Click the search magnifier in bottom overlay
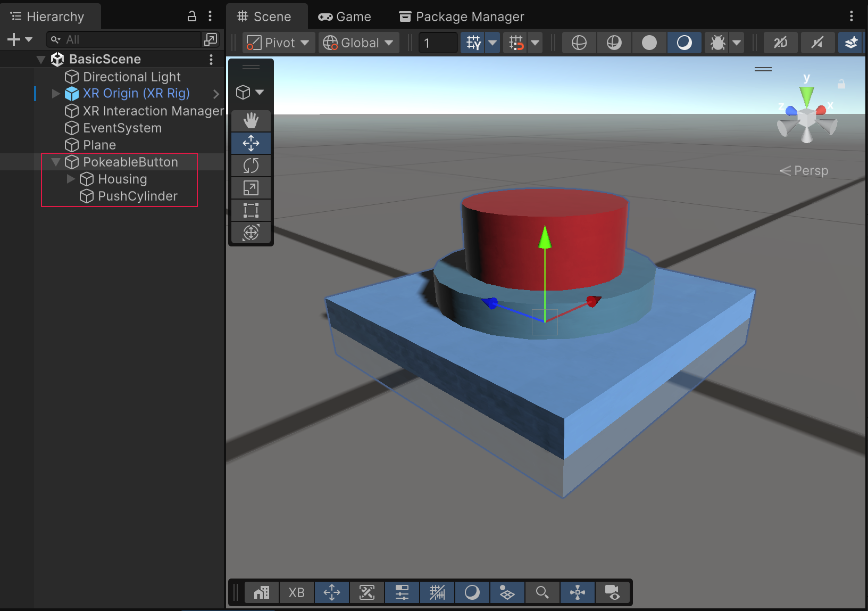Image resolution: width=868 pixels, height=611 pixels. coord(542,592)
